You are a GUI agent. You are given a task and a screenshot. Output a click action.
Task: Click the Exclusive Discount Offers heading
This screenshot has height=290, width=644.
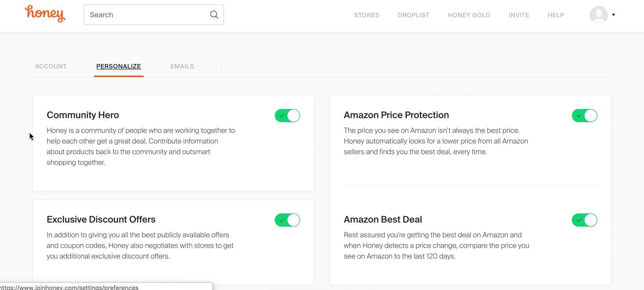click(101, 219)
